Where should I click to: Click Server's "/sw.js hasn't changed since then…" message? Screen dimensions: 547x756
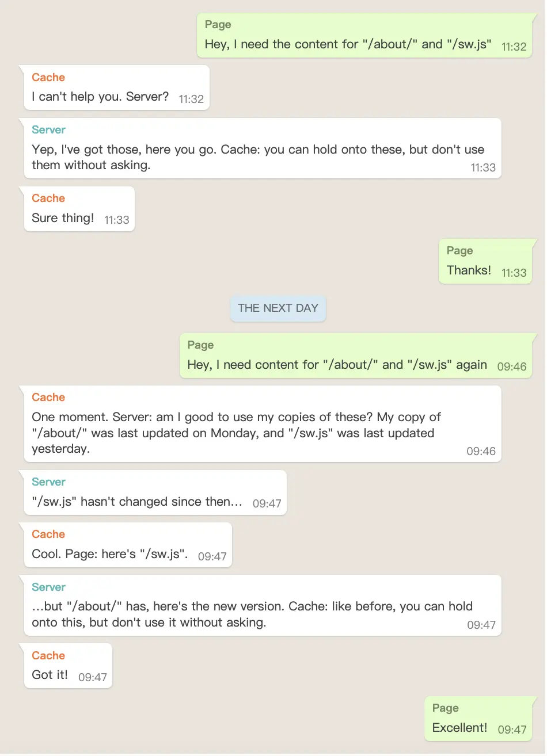click(155, 492)
